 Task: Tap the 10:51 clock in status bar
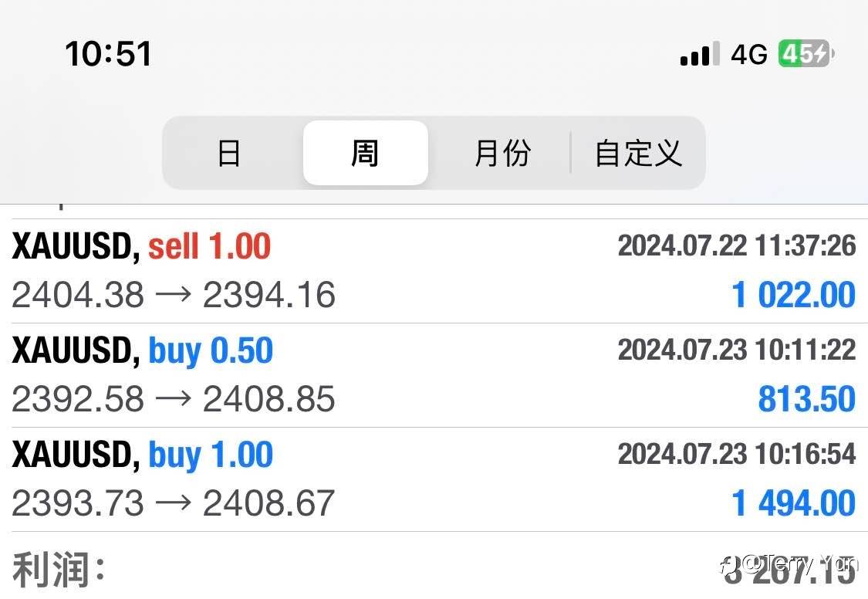coord(108,54)
